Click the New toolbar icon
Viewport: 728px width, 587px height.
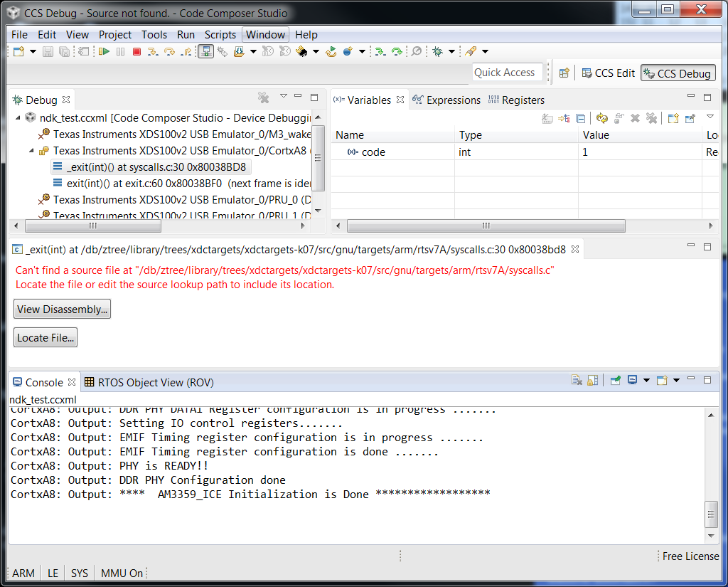tap(18, 51)
